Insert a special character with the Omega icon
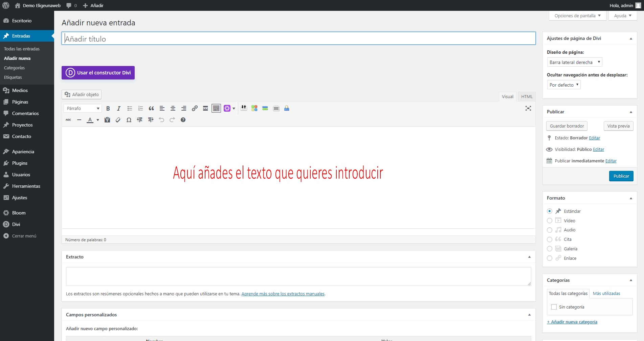 [x=129, y=120]
